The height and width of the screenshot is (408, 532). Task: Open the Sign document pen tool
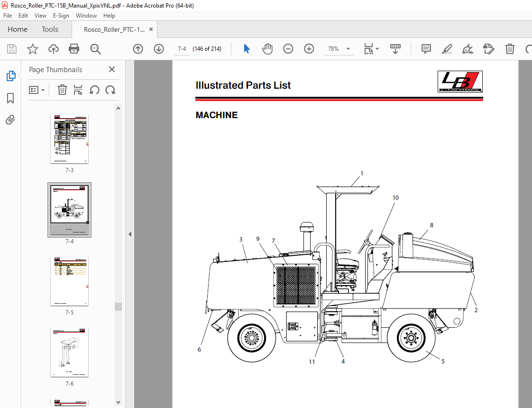pos(468,49)
